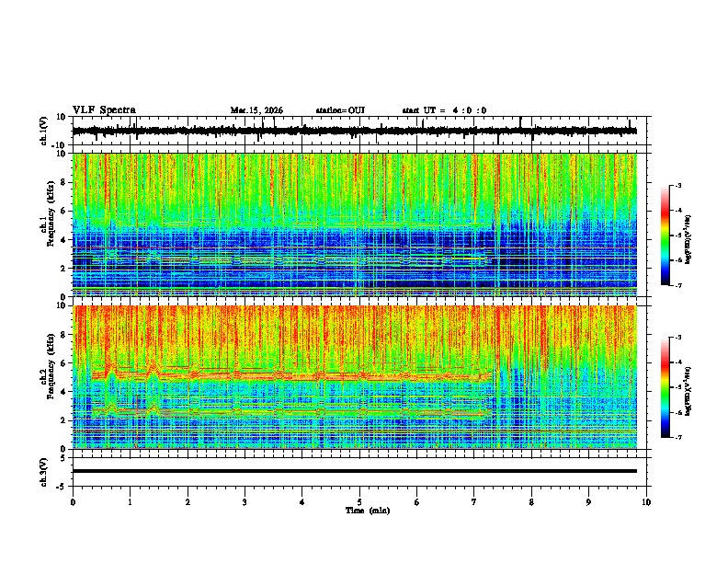Click the '5' tick on ch.3(V) axis
728x563 pixels.
(x=63, y=457)
